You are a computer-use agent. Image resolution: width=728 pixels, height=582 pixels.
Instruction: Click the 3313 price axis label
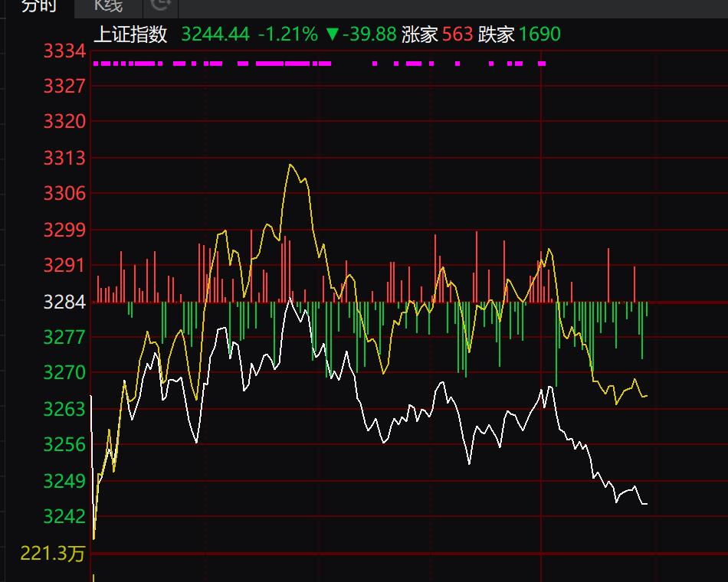click(64, 158)
